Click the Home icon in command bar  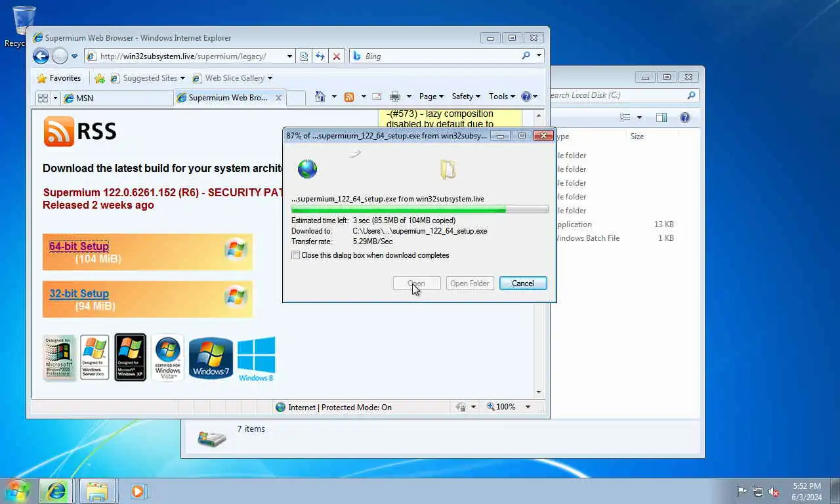click(x=320, y=96)
